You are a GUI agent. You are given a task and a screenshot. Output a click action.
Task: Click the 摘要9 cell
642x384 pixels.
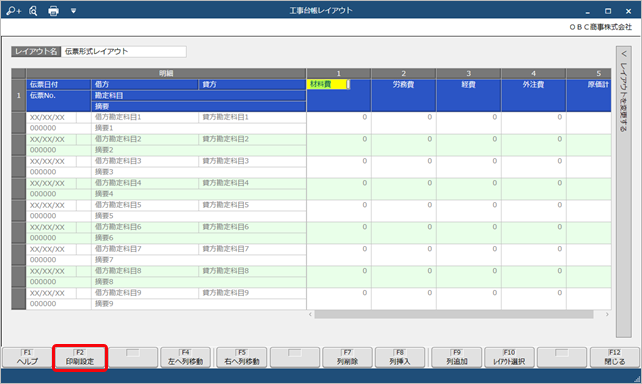click(199, 304)
